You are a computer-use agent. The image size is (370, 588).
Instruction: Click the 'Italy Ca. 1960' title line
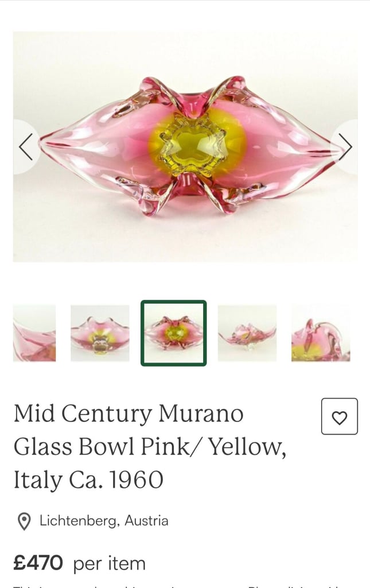point(89,479)
